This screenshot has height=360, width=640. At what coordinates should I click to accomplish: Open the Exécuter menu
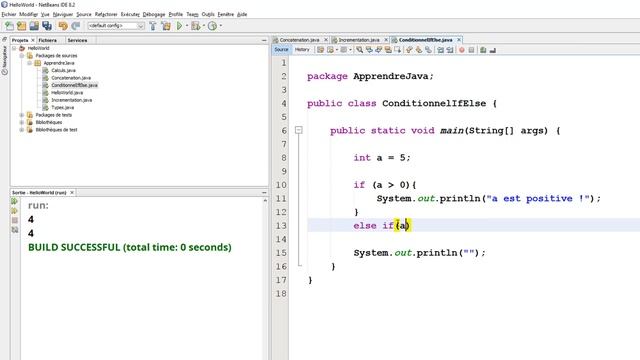click(130, 14)
